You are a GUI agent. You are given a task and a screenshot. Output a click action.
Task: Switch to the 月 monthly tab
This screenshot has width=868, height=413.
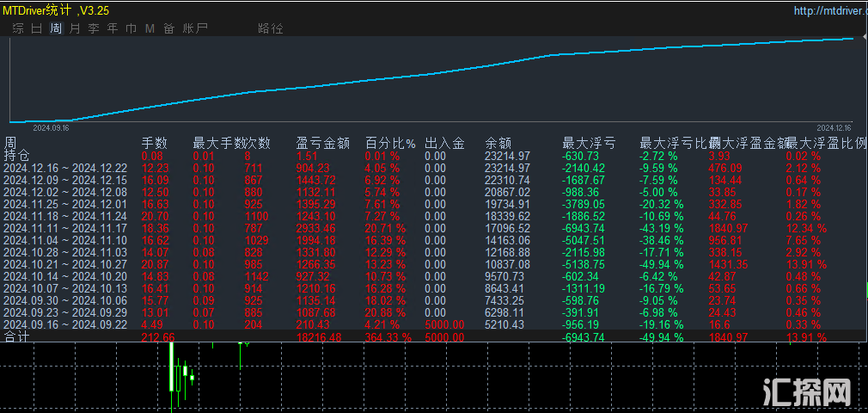tap(75, 28)
